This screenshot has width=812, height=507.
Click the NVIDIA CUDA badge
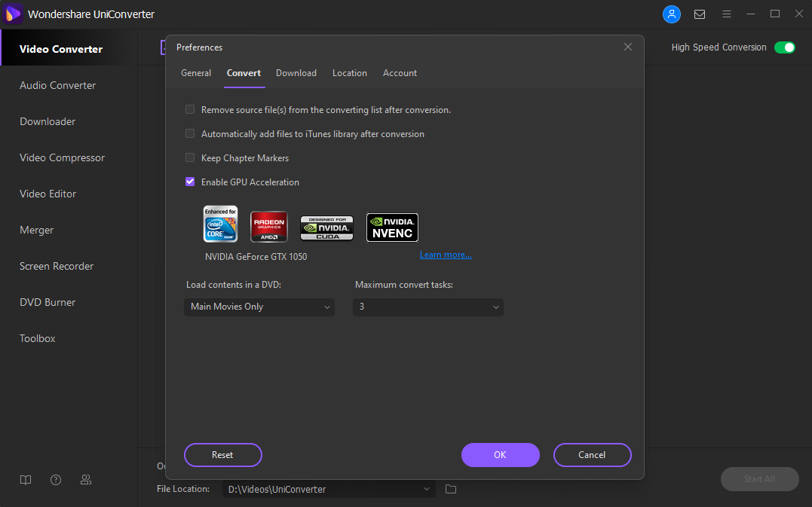coord(326,228)
